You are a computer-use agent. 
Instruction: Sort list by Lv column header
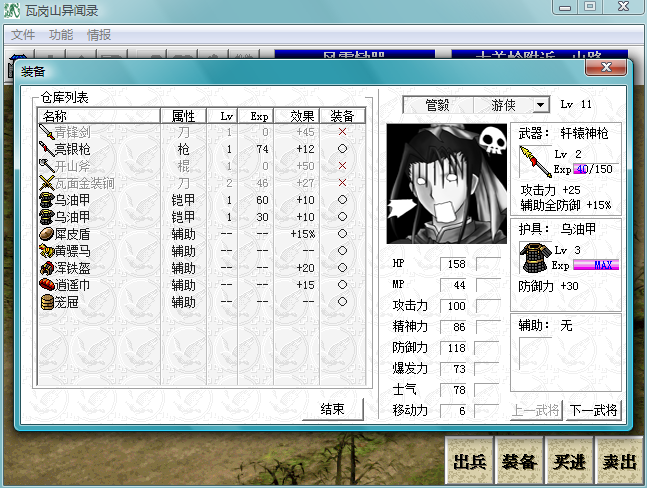pos(222,116)
